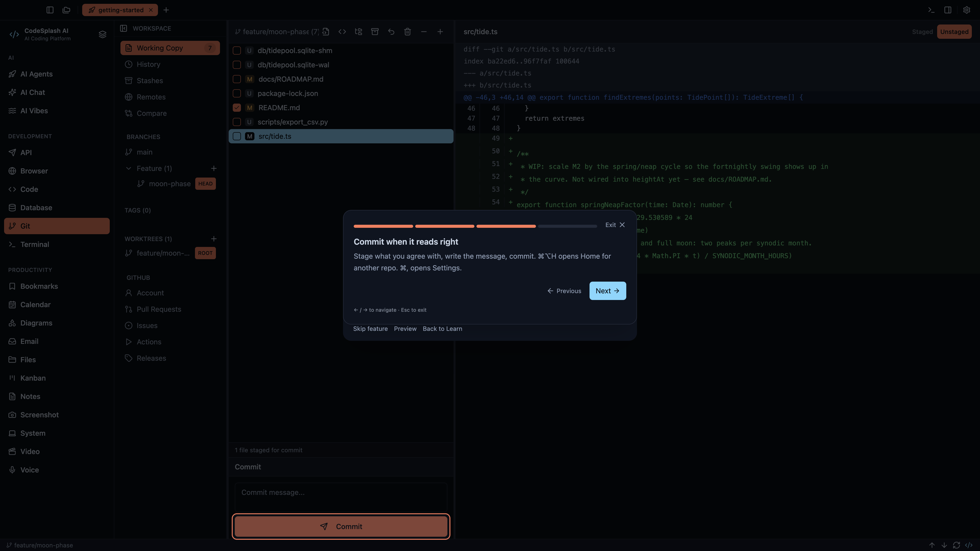Viewport: 980px width, 551px height.
Task: Toggle the left sidebar icon in title bar
Action: [x=50, y=10]
